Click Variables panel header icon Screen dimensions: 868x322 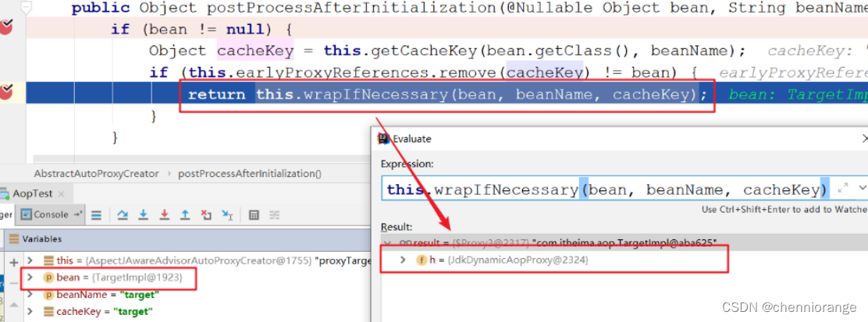click(13, 239)
